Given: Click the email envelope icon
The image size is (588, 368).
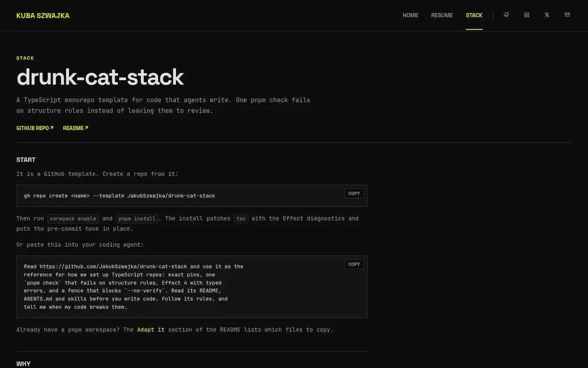Looking at the screenshot, I should pos(567,15).
